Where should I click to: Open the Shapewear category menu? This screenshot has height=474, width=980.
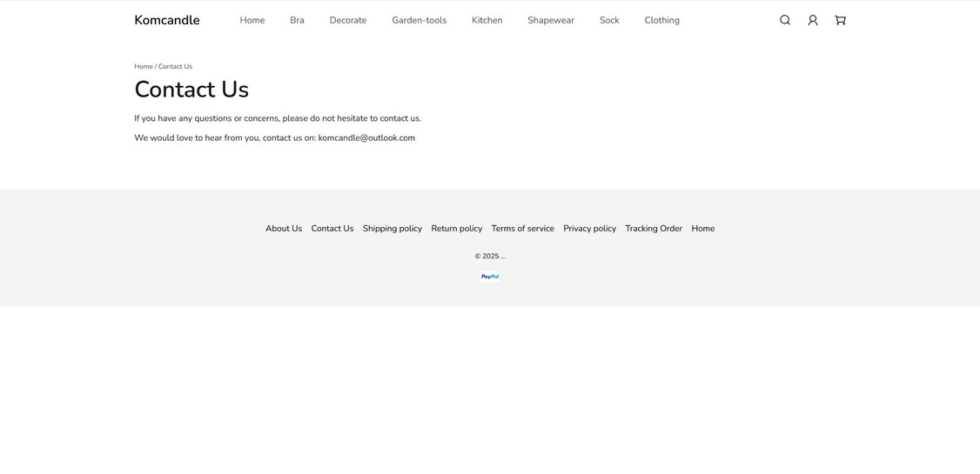(551, 20)
